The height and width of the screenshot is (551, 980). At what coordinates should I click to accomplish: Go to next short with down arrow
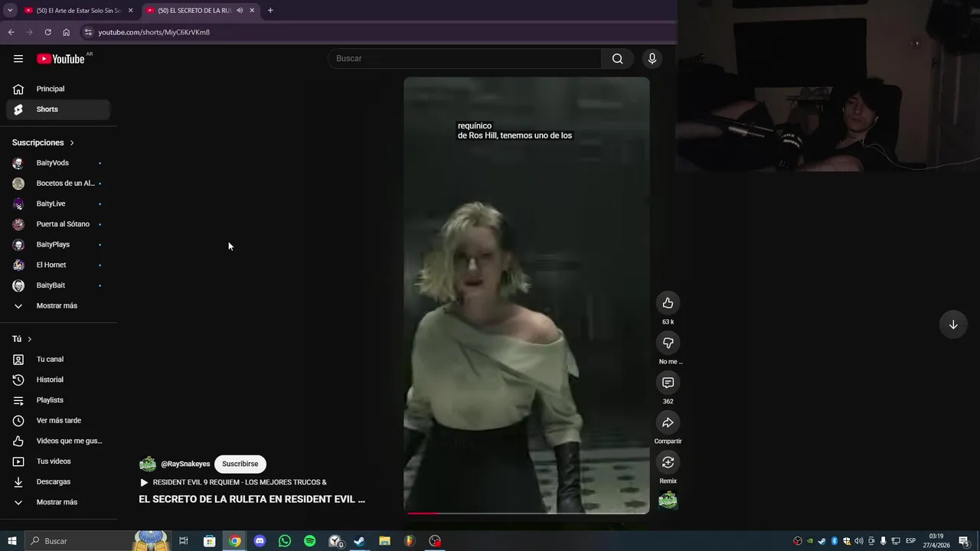[953, 324]
